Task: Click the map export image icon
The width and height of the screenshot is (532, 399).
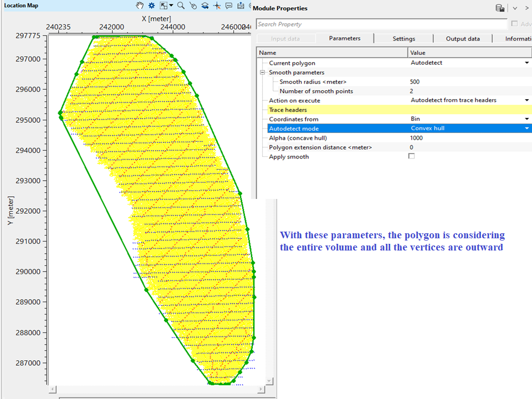Action: [x=241, y=6]
